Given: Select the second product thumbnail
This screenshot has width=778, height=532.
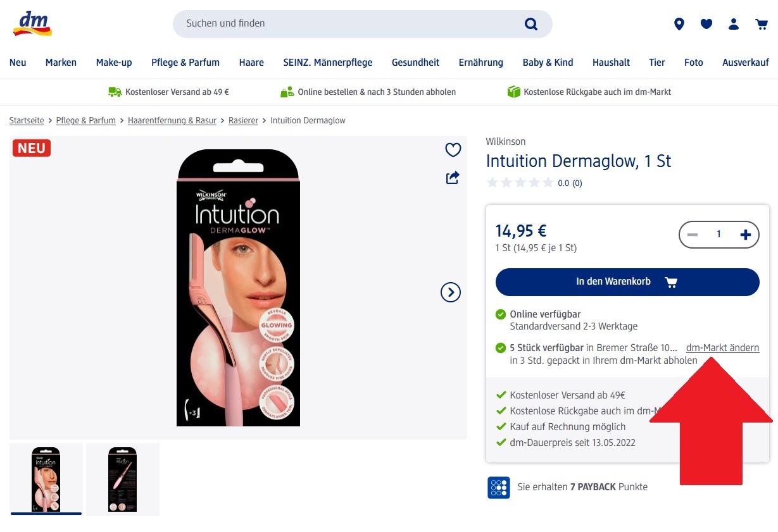Looking at the screenshot, I should tap(123, 479).
